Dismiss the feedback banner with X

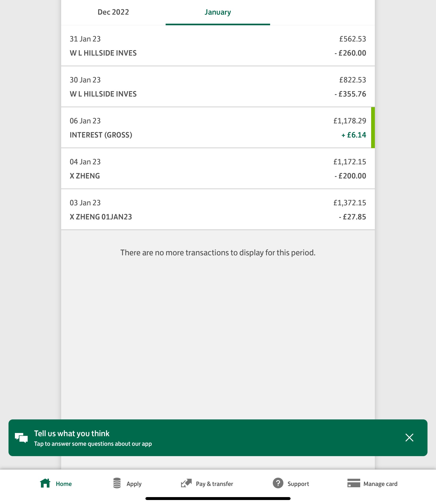pyautogui.click(x=409, y=438)
